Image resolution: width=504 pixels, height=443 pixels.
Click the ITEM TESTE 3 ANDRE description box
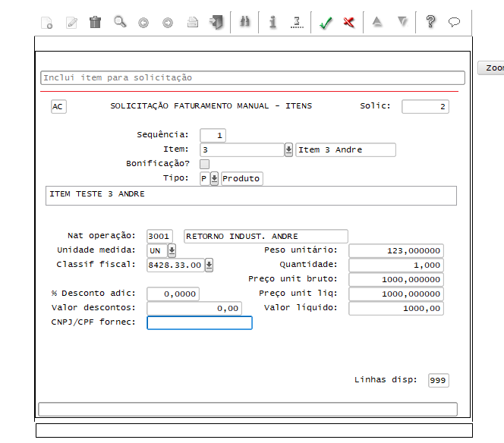[x=251, y=196]
